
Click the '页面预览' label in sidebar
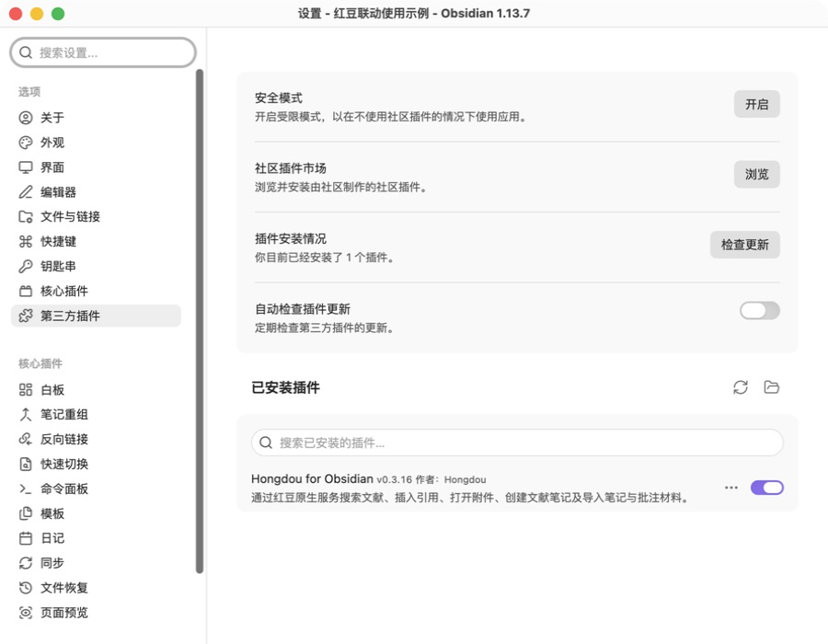(64, 613)
